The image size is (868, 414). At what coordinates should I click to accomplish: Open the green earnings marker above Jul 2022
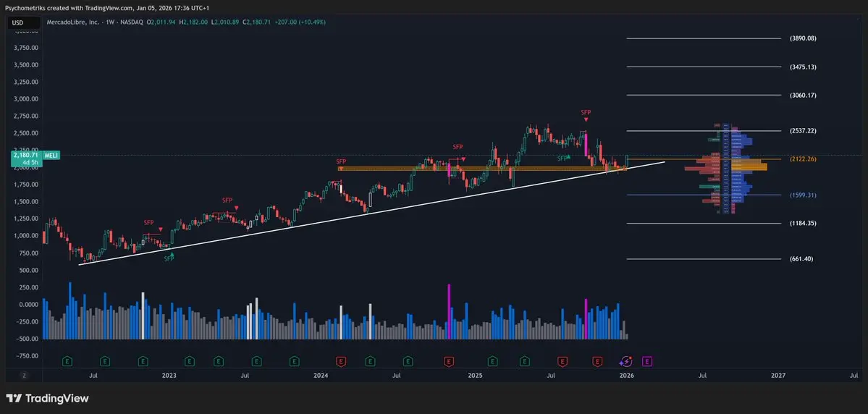(105, 361)
